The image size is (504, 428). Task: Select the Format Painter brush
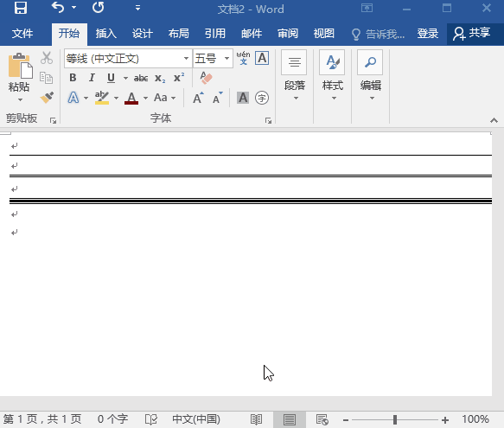[x=47, y=98]
